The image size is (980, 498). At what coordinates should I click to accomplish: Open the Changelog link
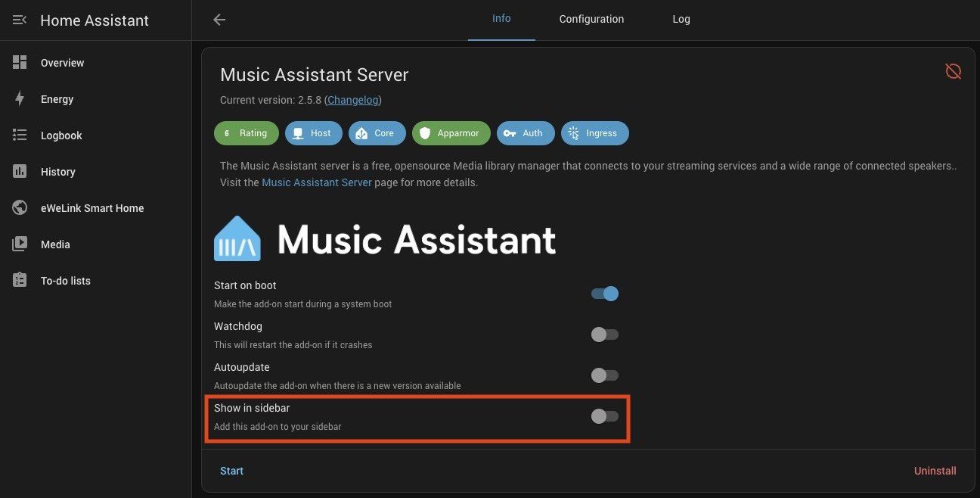(353, 100)
